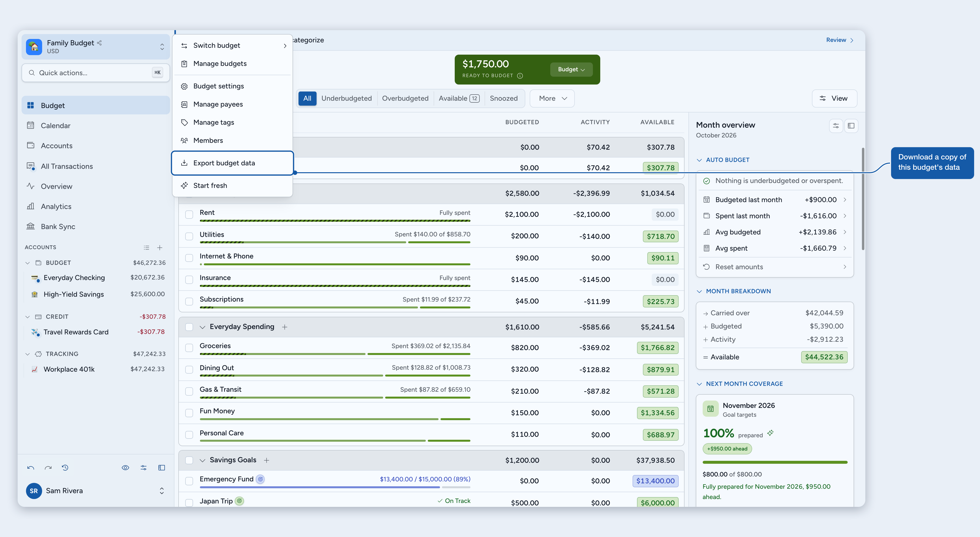
Task: Open the Sam Rivera user menu
Action: tap(96, 491)
